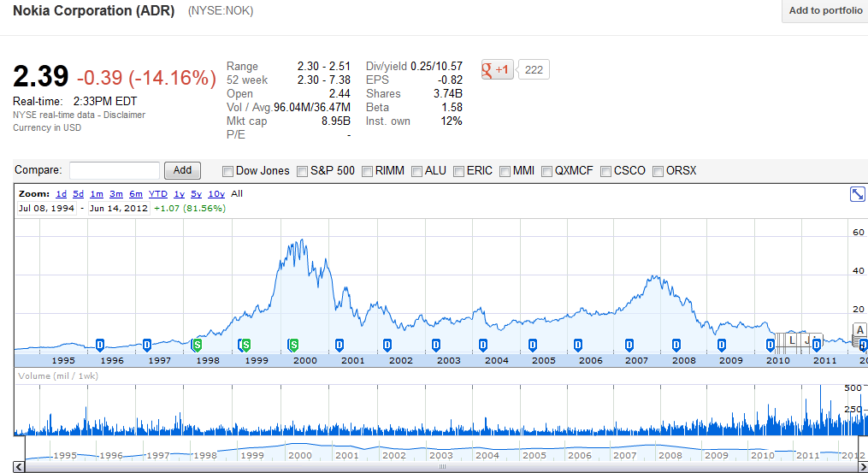Click the Google +1 button
The image size is (868, 473).
pyautogui.click(x=497, y=70)
